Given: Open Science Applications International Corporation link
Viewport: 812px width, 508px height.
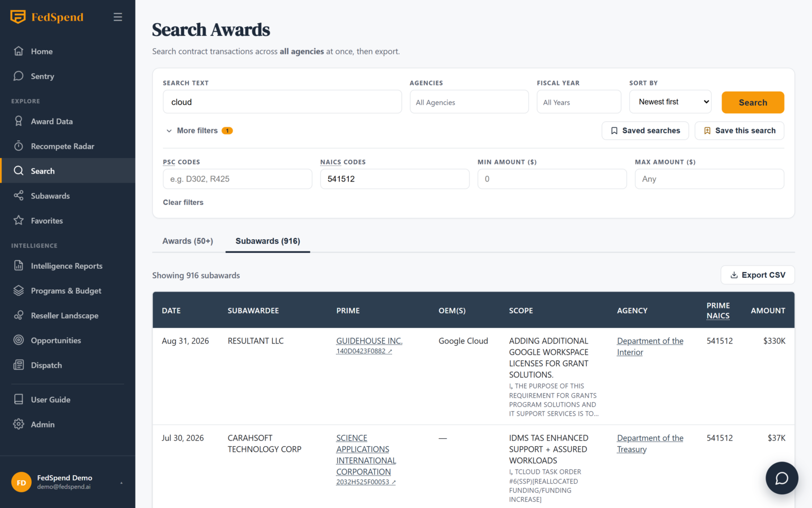Looking at the screenshot, I should 366,455.
